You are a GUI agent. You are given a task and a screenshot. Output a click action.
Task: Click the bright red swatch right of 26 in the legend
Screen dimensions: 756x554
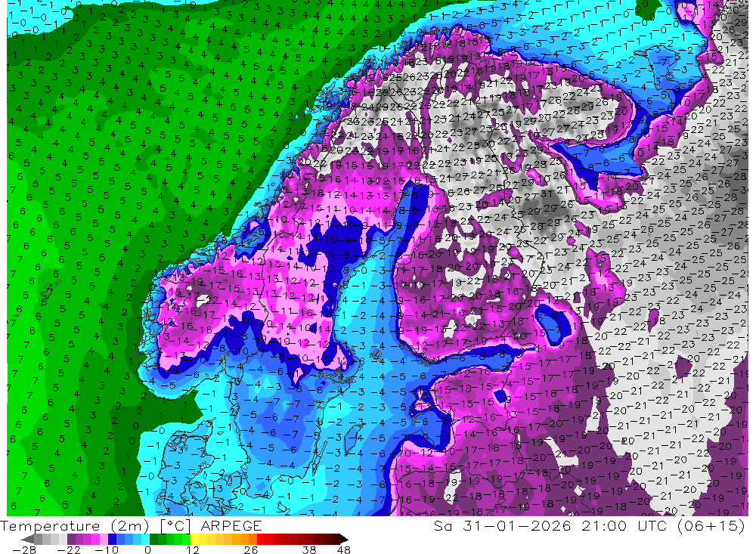260,540
